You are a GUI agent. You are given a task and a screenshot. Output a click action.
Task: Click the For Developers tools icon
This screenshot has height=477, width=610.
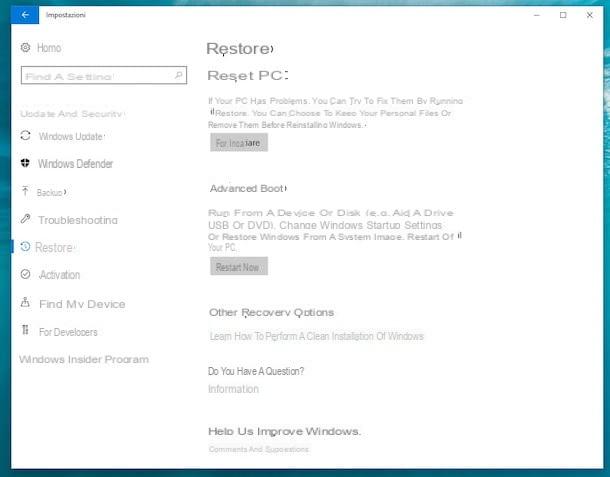click(x=25, y=330)
